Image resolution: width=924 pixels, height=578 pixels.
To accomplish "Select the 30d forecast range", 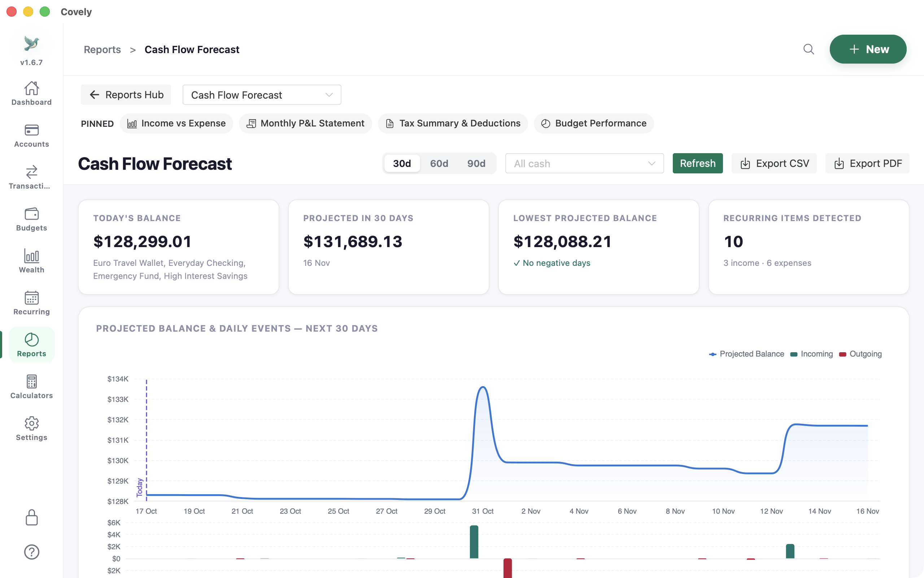I will click(x=402, y=164).
